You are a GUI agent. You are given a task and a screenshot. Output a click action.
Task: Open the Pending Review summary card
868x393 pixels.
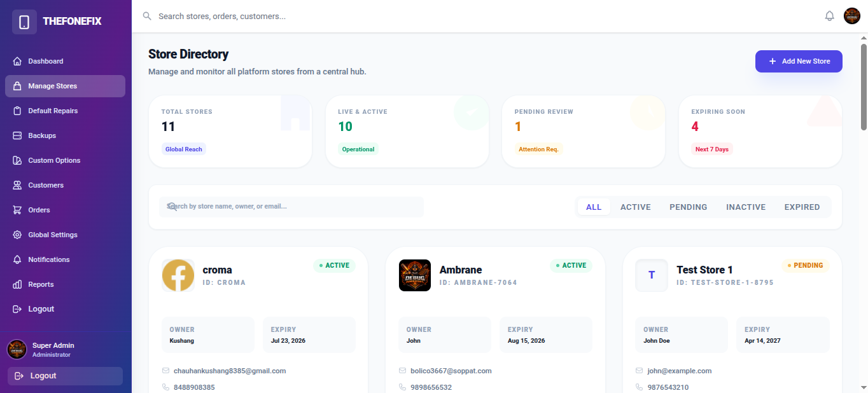584,132
